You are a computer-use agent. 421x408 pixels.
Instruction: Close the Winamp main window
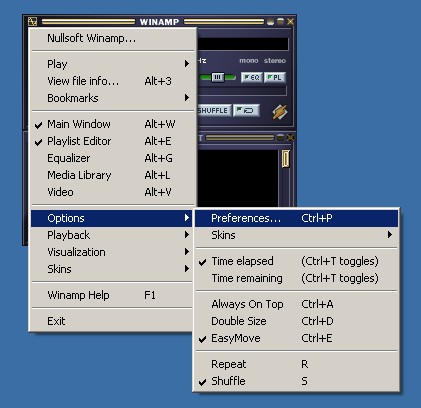tap(291, 22)
